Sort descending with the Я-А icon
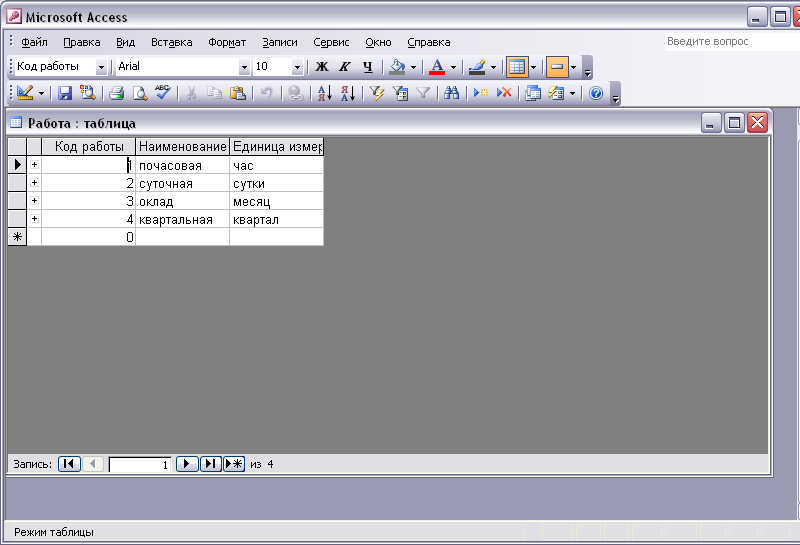This screenshot has width=800, height=545. [348, 93]
